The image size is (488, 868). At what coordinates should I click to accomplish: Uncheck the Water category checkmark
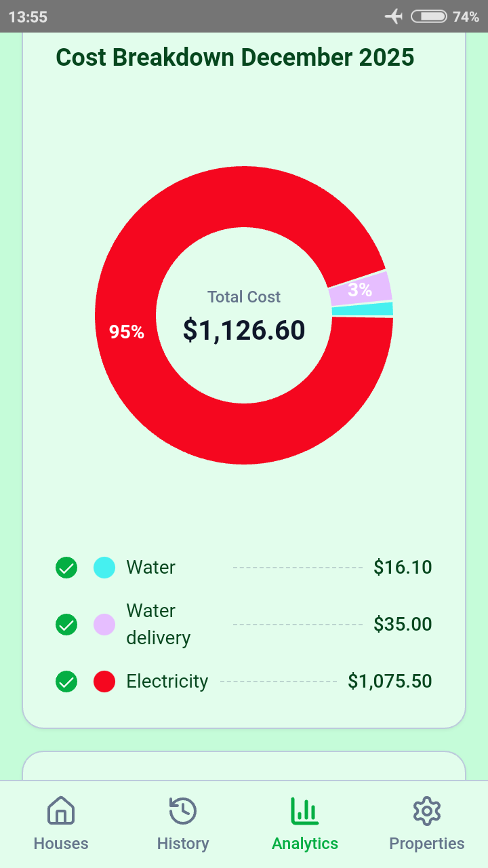click(66, 568)
